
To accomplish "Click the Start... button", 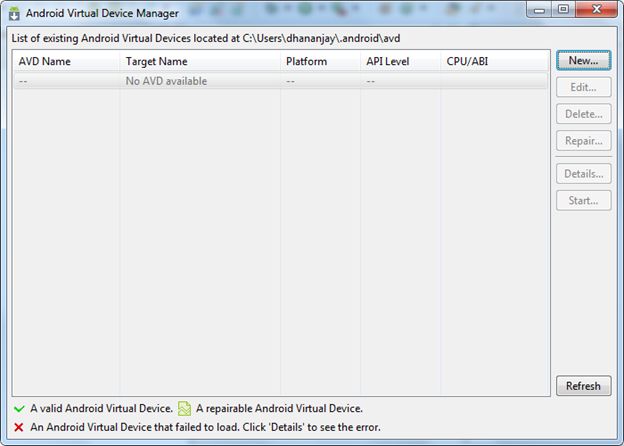I will tap(583, 201).
